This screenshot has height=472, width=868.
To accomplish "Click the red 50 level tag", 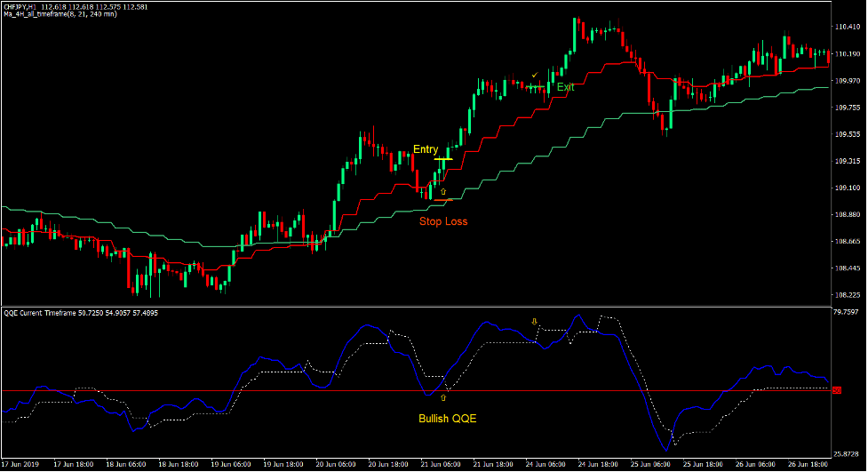I will [837, 391].
